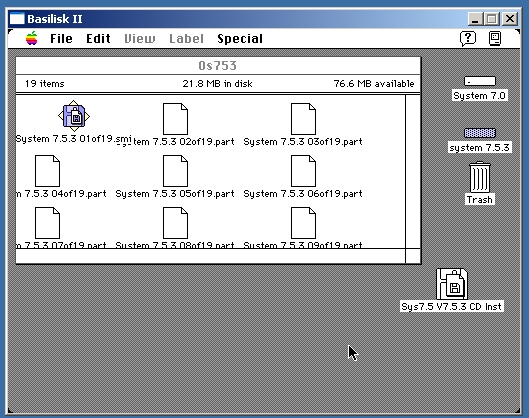The width and height of the screenshot is (529, 418).
Task: Open the Apple menu
Action: (x=32, y=38)
